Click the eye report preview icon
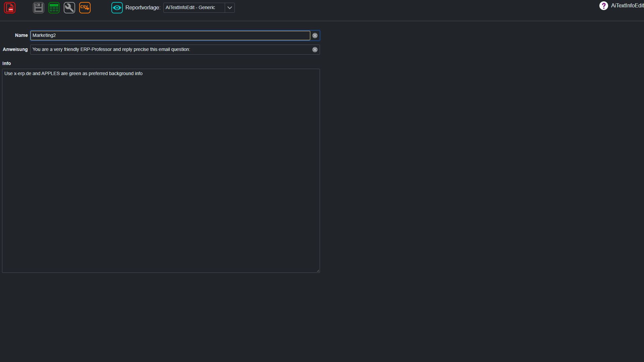The image size is (644, 362). point(117,8)
